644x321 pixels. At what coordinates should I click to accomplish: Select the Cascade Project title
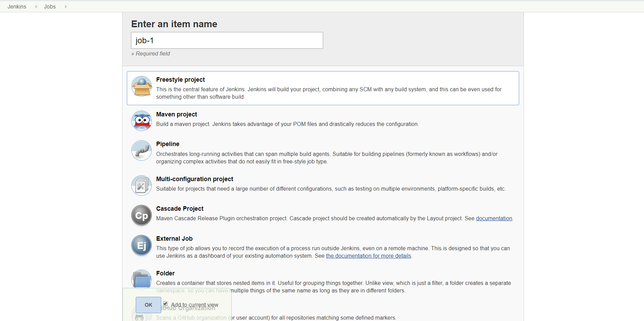point(180,209)
